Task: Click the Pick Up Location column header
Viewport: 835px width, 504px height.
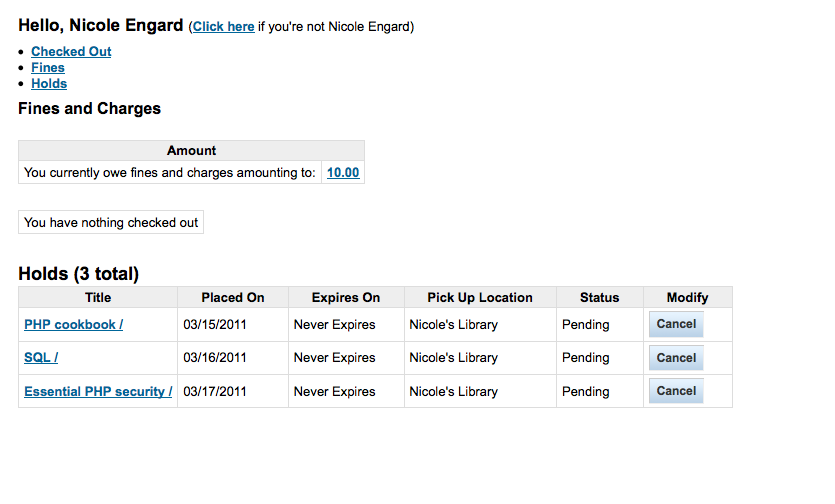Action: point(480,298)
